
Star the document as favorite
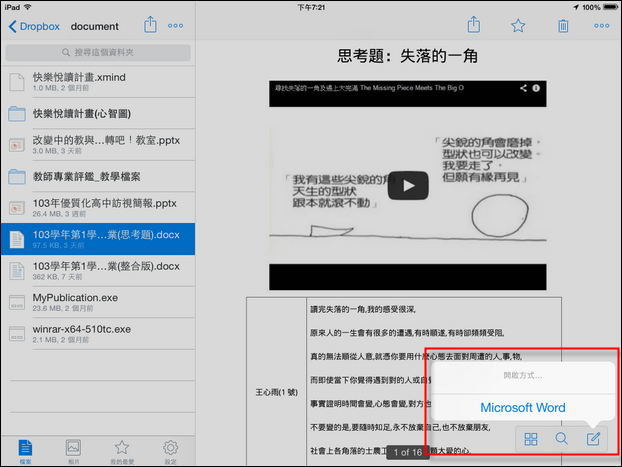(518, 26)
